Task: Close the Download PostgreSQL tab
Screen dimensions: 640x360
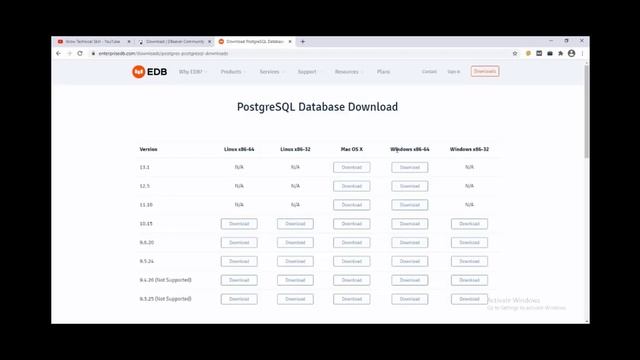Action: point(290,42)
